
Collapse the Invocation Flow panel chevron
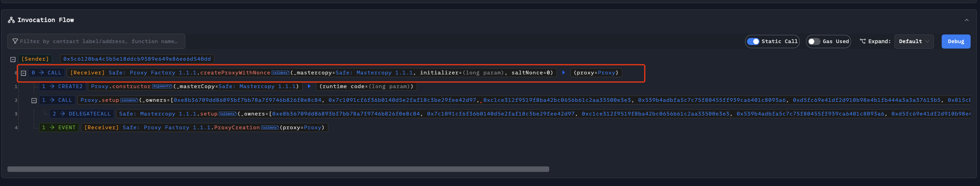(x=966, y=20)
